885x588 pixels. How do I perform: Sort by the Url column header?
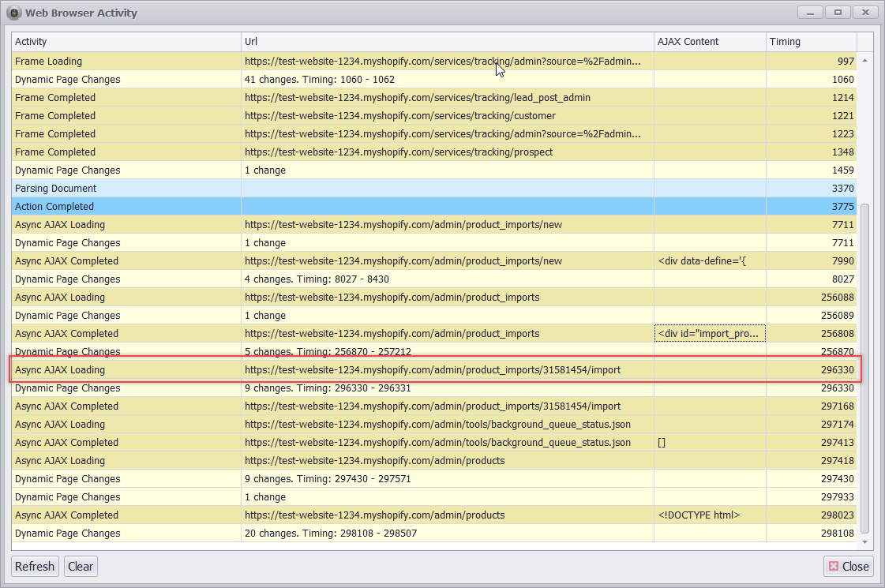click(x=447, y=41)
